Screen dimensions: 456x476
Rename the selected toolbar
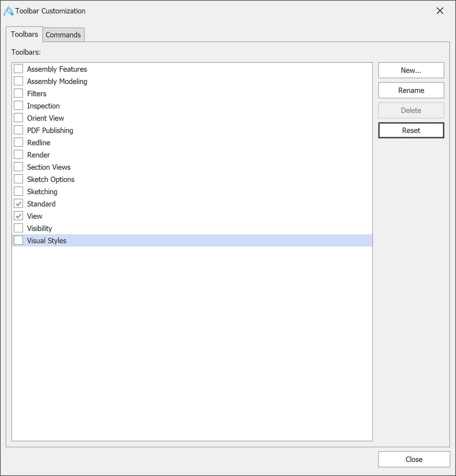pos(411,90)
